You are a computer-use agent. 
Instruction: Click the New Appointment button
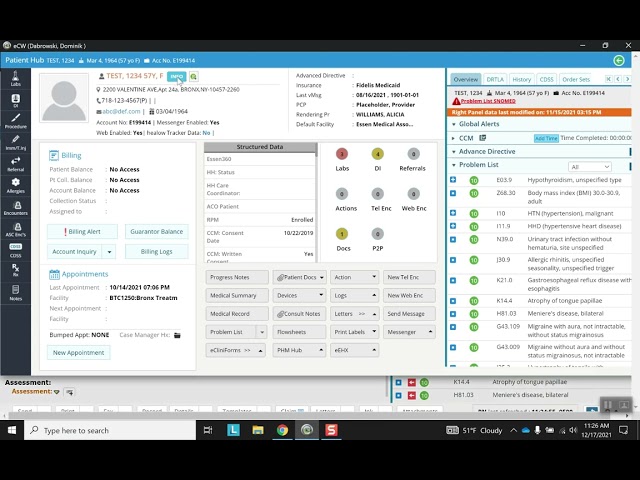pyautogui.click(x=78, y=353)
